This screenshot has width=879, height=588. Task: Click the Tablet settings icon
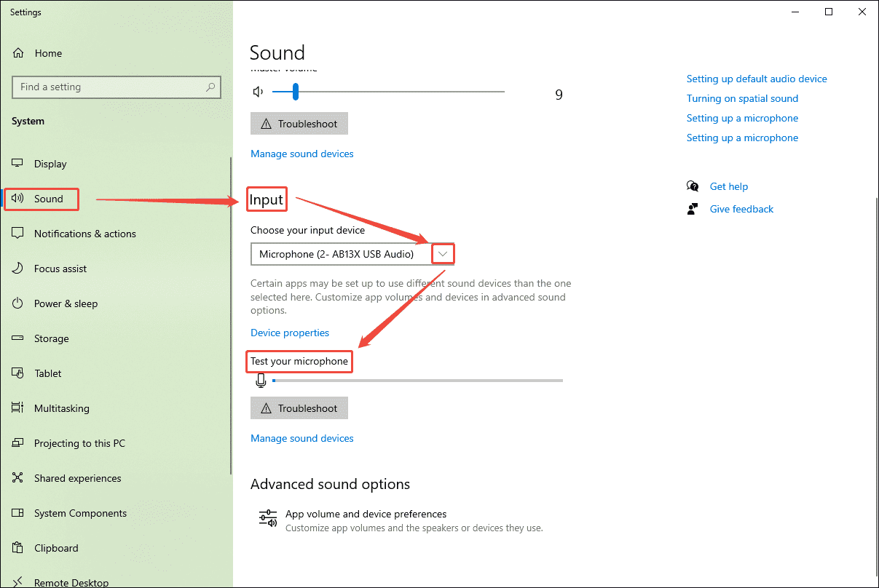(x=18, y=373)
